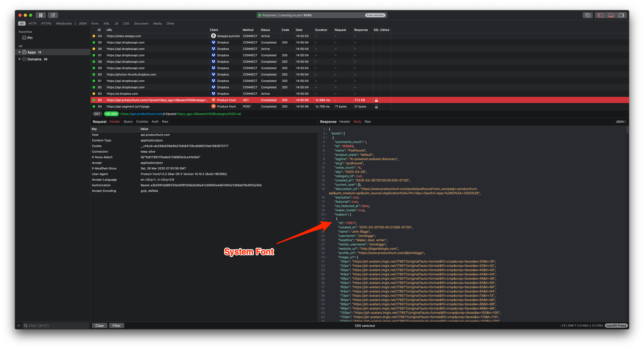The height and width of the screenshot is (349, 644).
Task: Click the SetappLauncher client icon
Action: [213, 36]
